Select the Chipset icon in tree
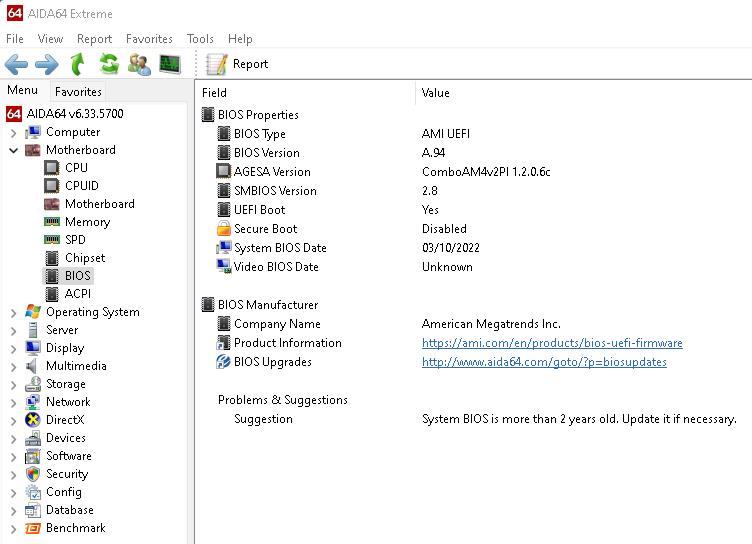Screen dimensions: 752x544 (x=52, y=258)
